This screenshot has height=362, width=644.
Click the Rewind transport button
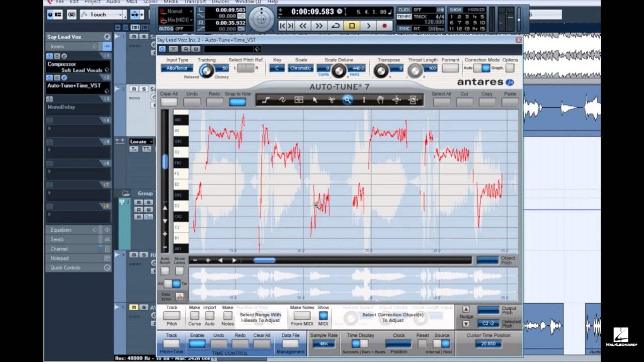303,26
